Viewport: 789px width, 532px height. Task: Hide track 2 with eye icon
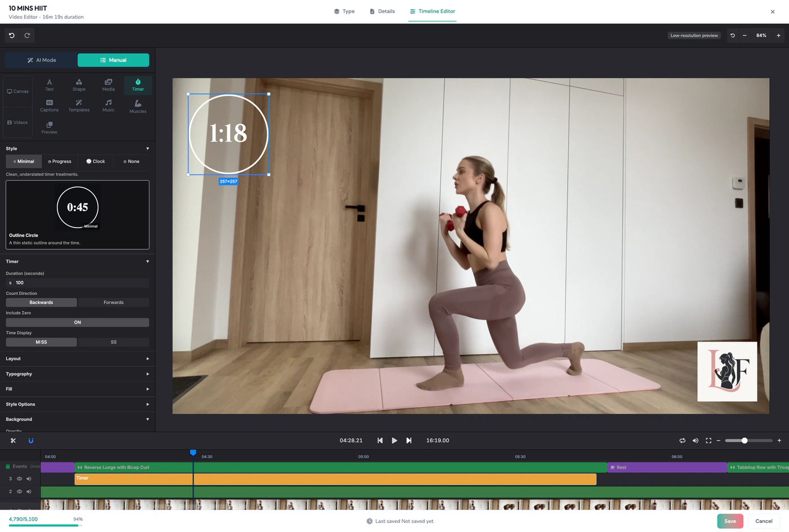[x=19, y=491]
